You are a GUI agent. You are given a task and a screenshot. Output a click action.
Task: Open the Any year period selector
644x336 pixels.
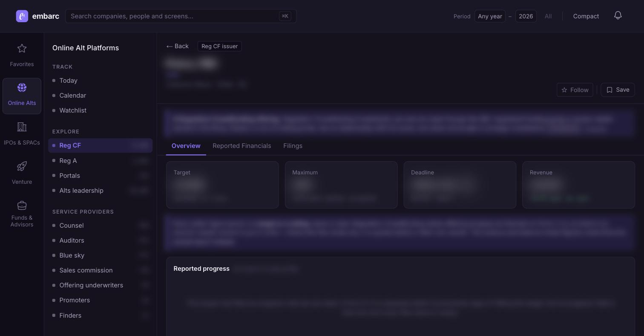(490, 16)
